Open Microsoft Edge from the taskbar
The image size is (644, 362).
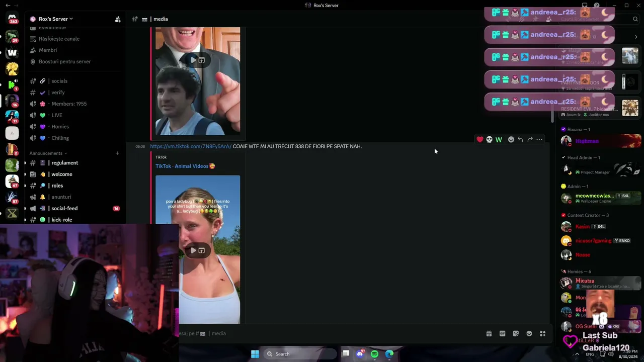(x=389, y=354)
